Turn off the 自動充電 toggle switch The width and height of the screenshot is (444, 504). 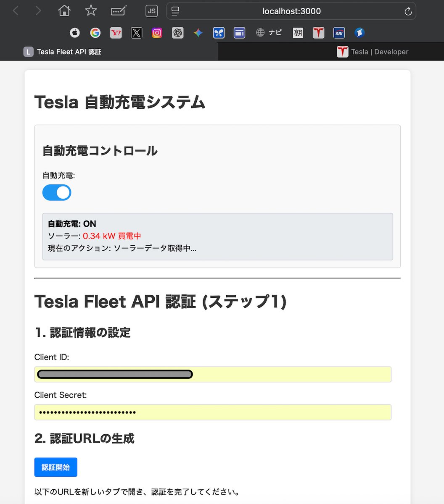click(x=57, y=192)
